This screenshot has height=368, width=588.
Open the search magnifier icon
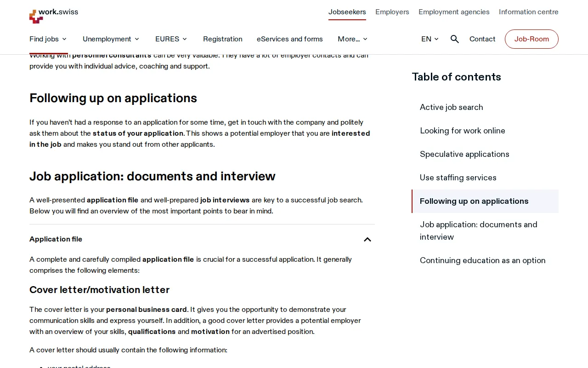pyautogui.click(x=454, y=39)
